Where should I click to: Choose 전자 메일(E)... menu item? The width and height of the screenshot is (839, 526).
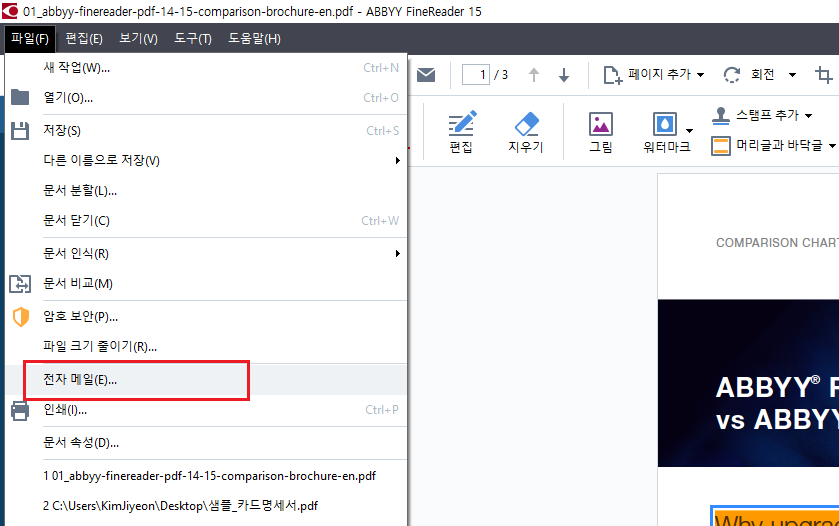206,380
